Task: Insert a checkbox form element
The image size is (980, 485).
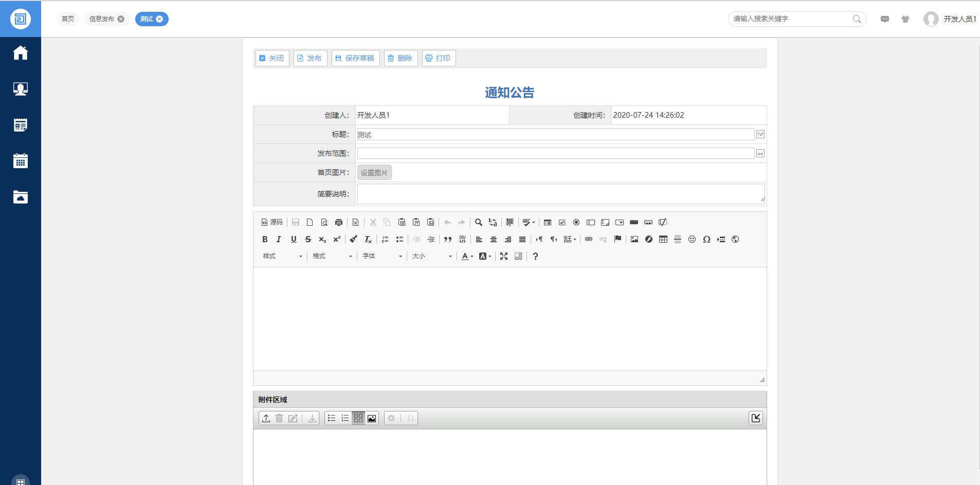Action: pyautogui.click(x=562, y=222)
